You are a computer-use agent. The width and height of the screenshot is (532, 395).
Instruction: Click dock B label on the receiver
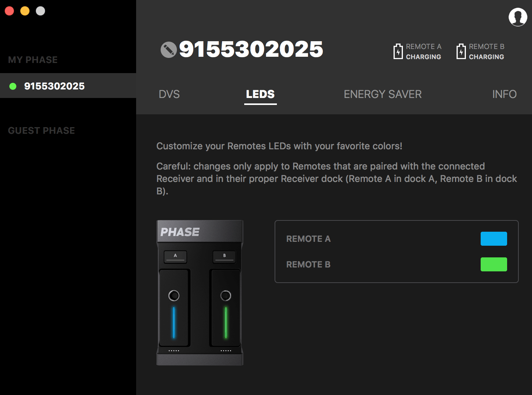(224, 256)
